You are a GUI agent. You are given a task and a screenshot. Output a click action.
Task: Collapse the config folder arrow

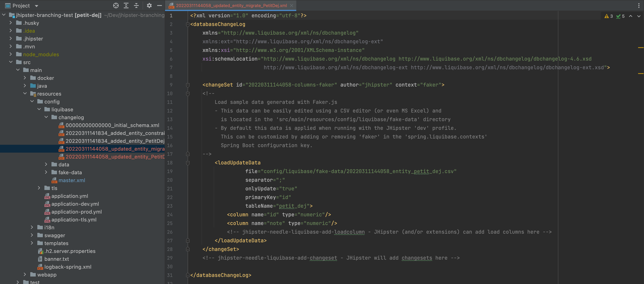(x=32, y=101)
